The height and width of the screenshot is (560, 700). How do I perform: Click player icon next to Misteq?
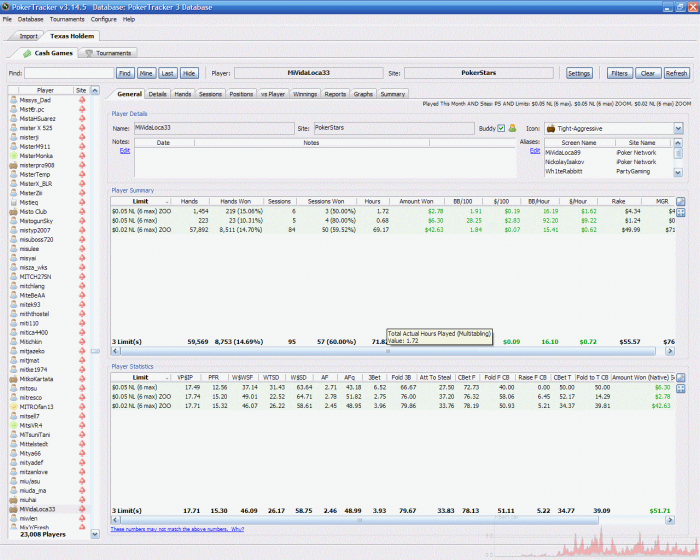[x=14, y=202]
